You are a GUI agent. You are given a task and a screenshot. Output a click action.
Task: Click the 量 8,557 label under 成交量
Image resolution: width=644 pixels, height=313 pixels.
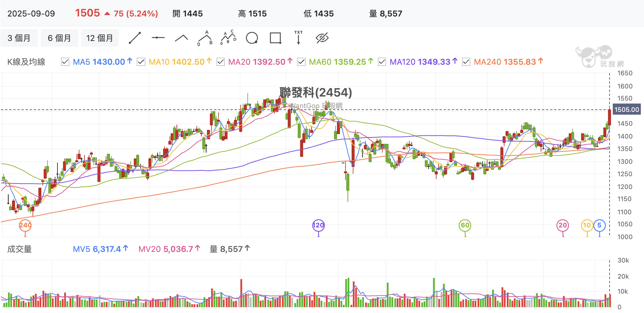pos(230,249)
